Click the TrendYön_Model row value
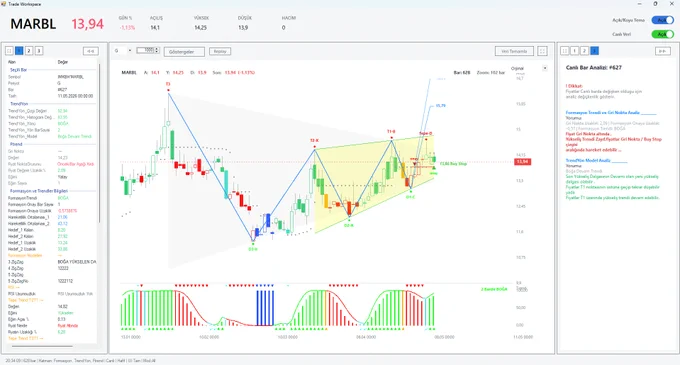Image resolution: width=680 pixels, height=365 pixels. coord(75,137)
